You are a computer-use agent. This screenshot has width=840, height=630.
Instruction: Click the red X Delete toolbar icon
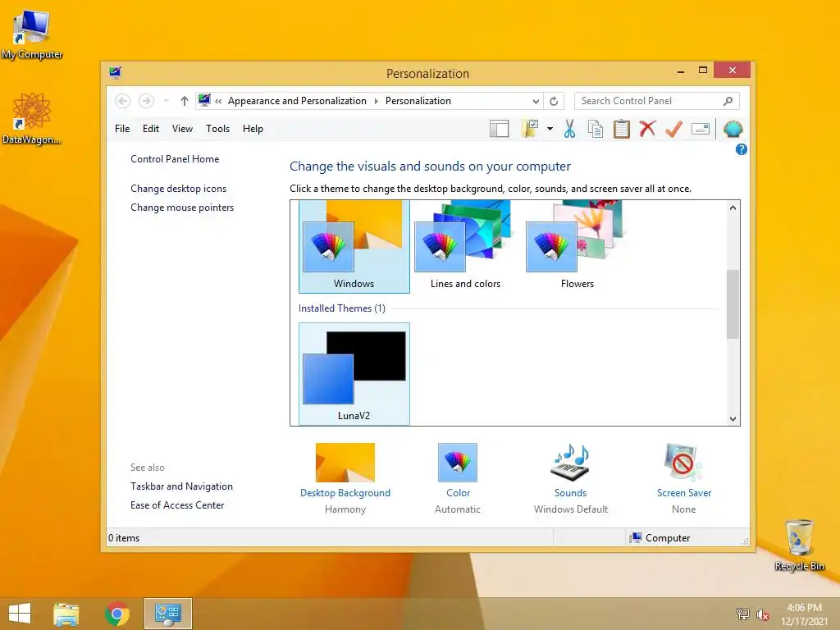[x=648, y=129]
